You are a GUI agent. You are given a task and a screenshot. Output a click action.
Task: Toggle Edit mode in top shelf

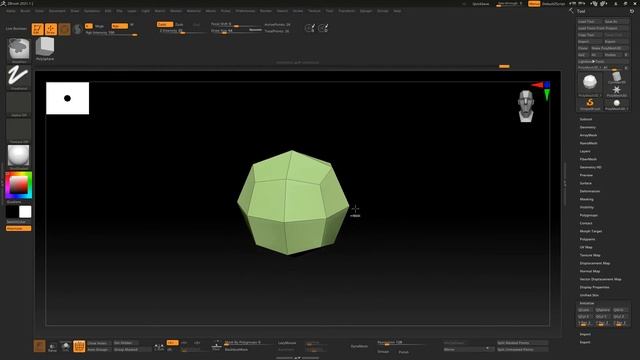tap(38, 29)
